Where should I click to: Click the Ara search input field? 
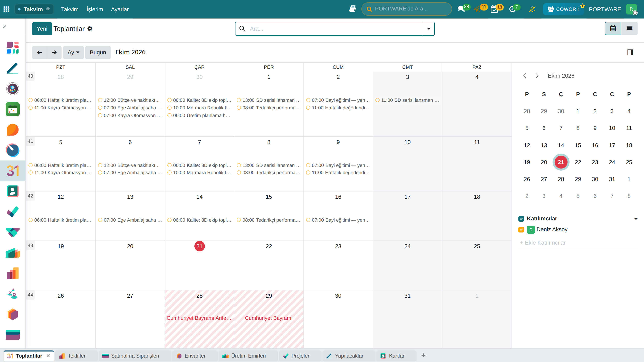click(x=335, y=29)
